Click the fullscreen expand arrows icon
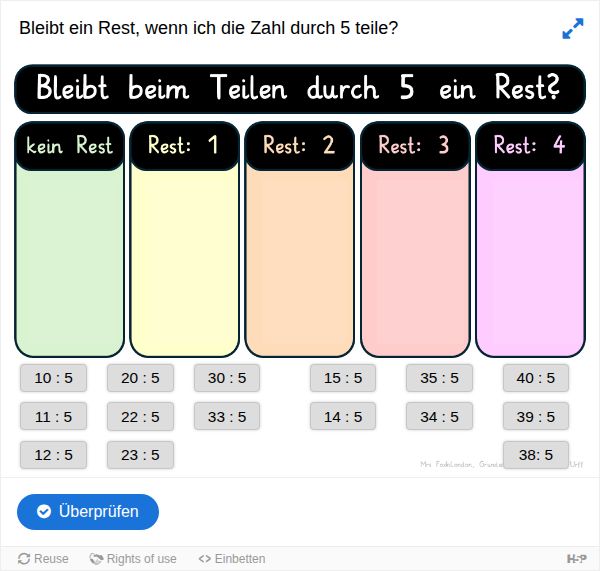This screenshot has width=600, height=571. (x=573, y=28)
